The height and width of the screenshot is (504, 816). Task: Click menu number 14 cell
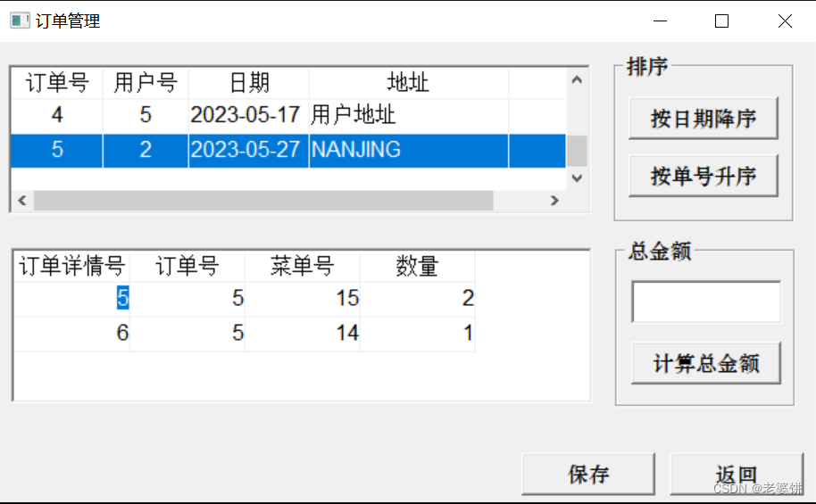click(x=303, y=333)
